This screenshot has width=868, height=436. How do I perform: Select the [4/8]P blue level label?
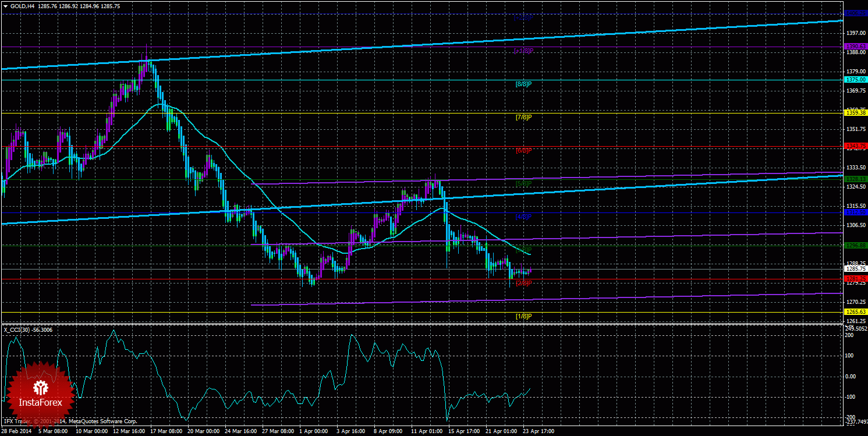(x=523, y=217)
